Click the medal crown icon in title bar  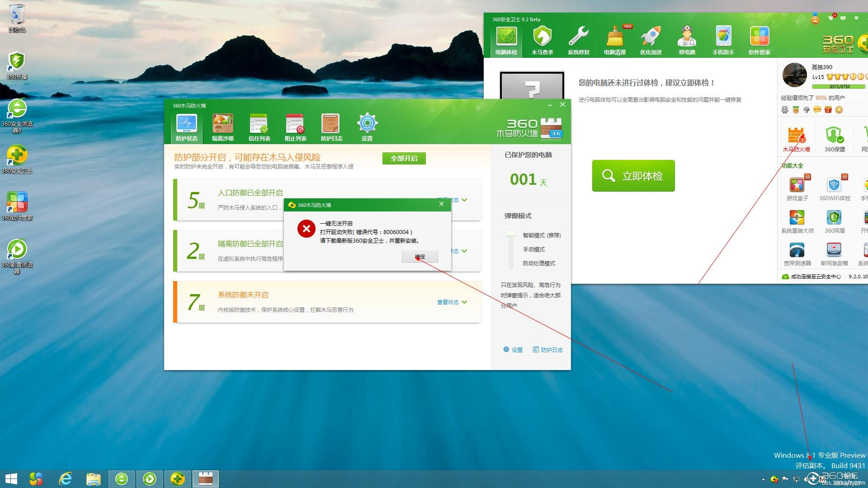[x=815, y=19]
